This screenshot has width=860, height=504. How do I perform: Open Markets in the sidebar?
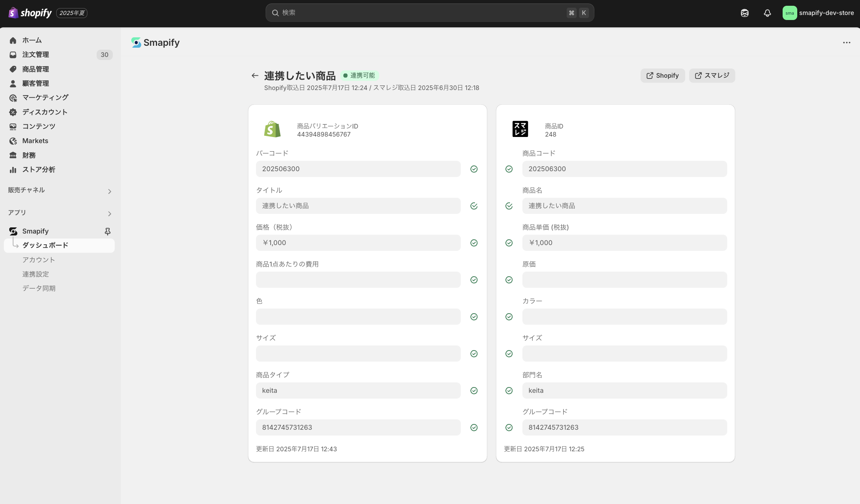tap(60, 141)
